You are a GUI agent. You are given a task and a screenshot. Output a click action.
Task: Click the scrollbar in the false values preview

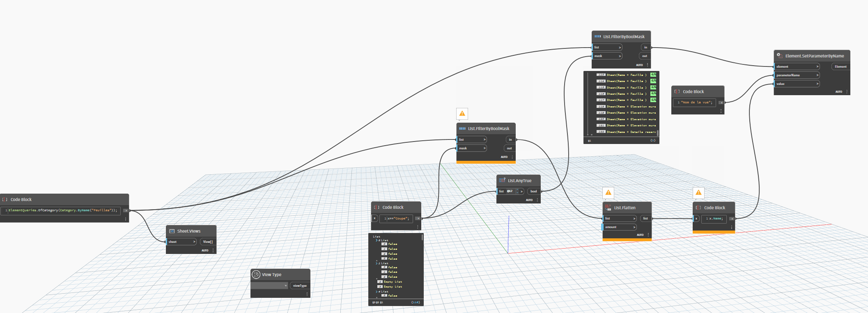click(422, 237)
